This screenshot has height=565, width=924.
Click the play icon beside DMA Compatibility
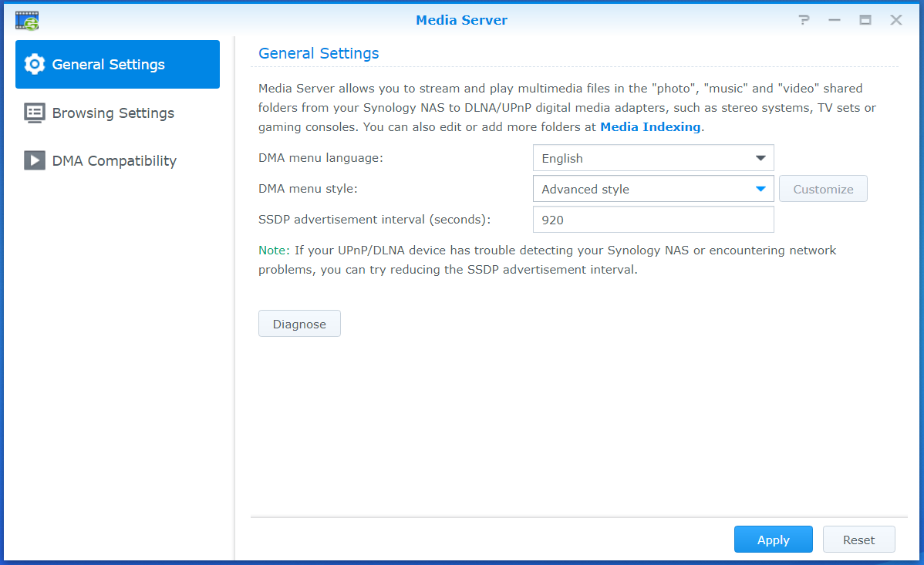click(x=34, y=160)
